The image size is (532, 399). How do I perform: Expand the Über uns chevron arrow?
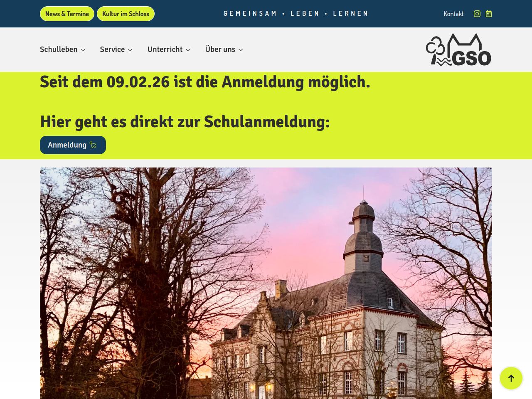241,50
